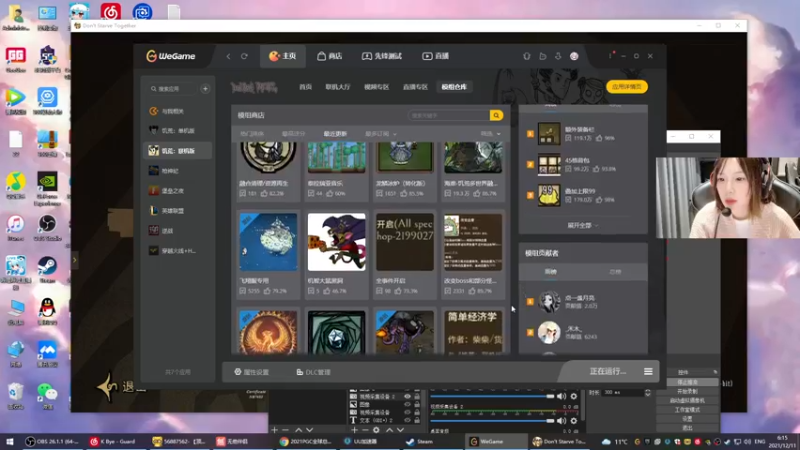This screenshot has width=800, height=450.
Task: Switch to the 主页 tab in WeGame
Action: click(x=283, y=56)
